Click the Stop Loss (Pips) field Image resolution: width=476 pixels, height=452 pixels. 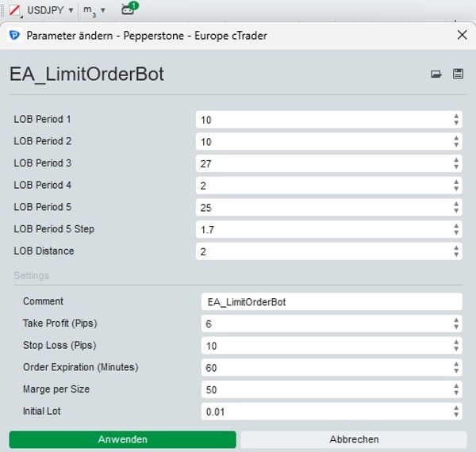(332, 346)
